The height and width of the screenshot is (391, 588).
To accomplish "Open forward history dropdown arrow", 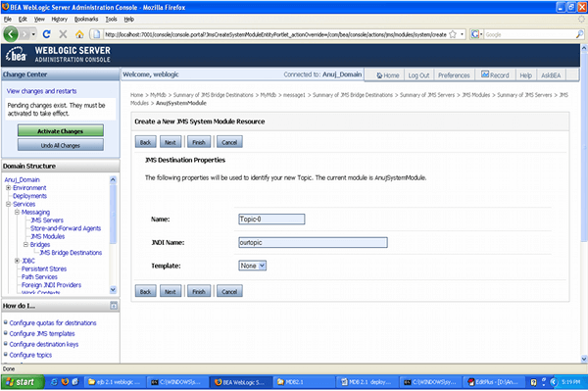I will 33,34.
